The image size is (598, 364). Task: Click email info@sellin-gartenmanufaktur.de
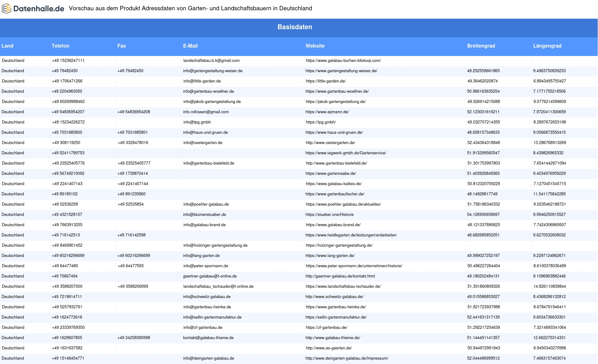click(x=212, y=317)
